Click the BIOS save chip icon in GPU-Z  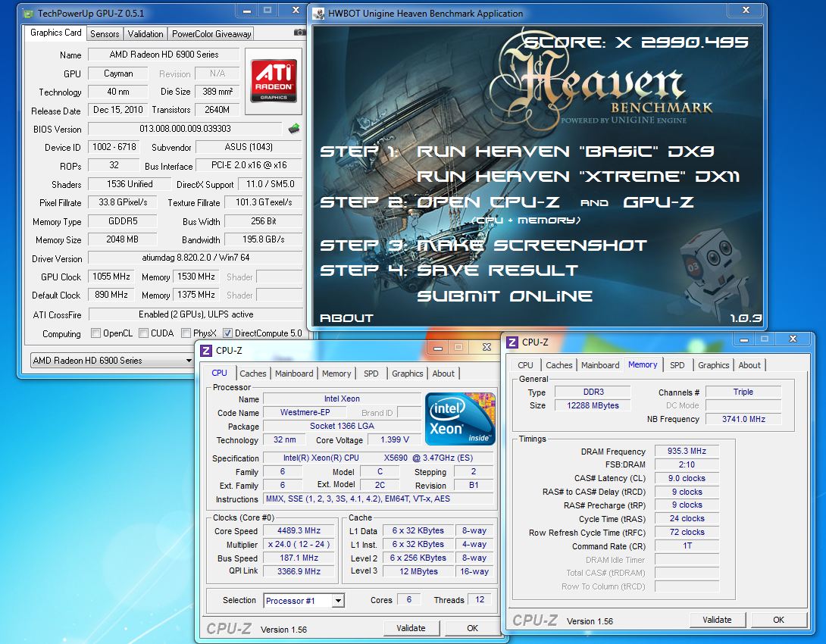coord(294,129)
